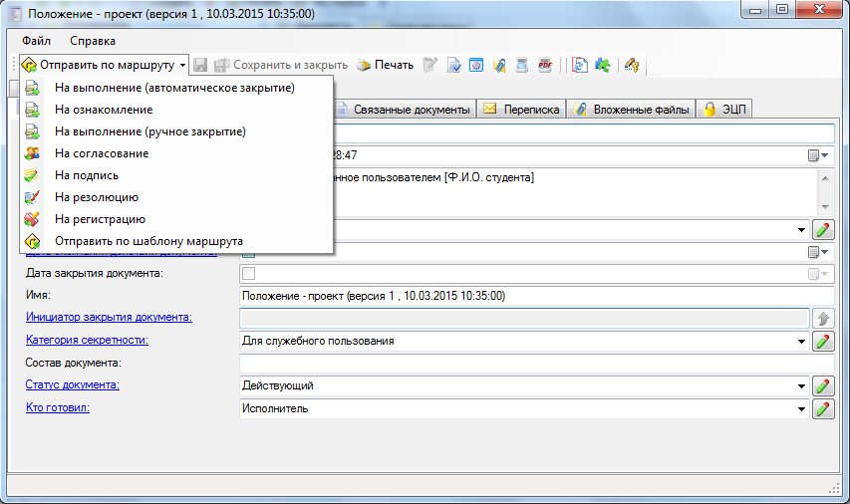Screen dimensions: 850x504
Task: Click green pencil next to Кто готовил
Action: pos(823,409)
